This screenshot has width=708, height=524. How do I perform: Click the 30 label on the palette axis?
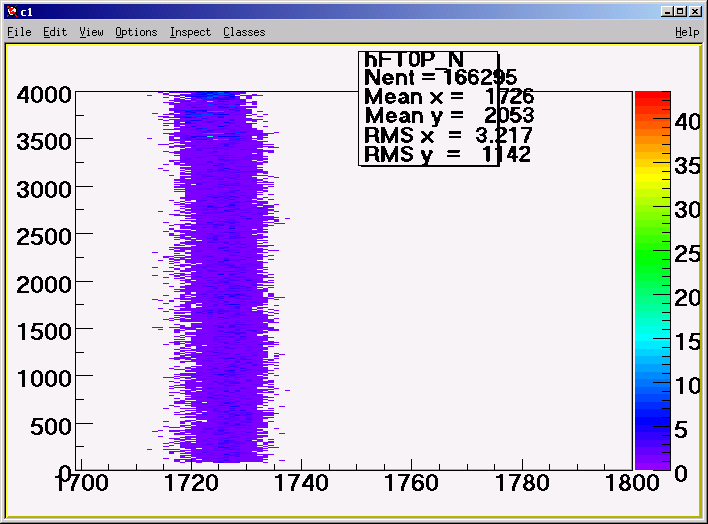[688, 210]
